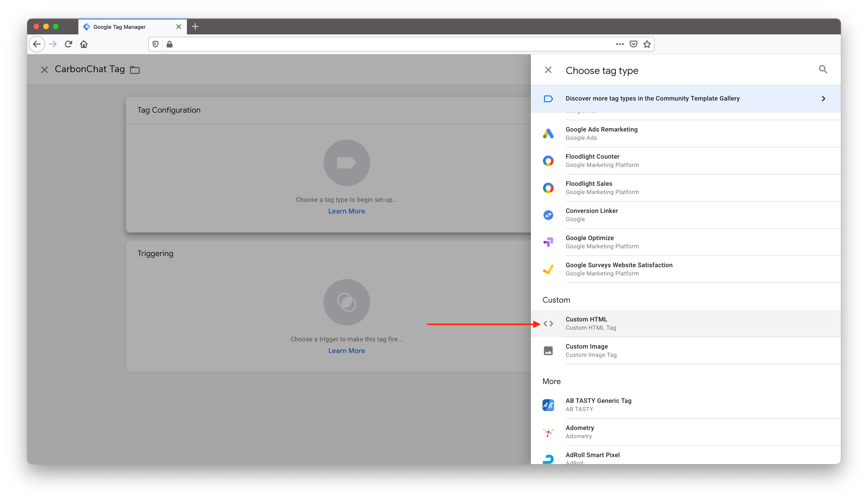Screen dimensions: 868x500
Task: Click Learn More under Tag Configuration
Action: [346, 211]
